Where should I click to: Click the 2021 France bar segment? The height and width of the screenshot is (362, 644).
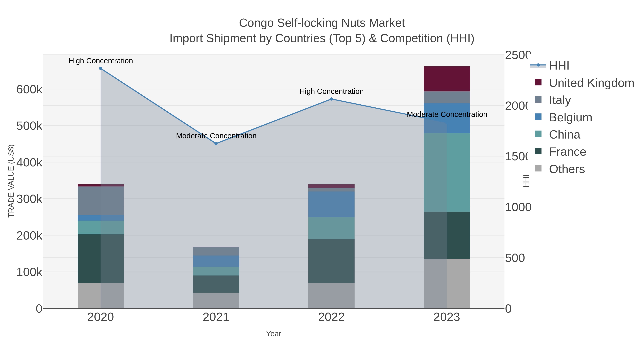pos(216,284)
